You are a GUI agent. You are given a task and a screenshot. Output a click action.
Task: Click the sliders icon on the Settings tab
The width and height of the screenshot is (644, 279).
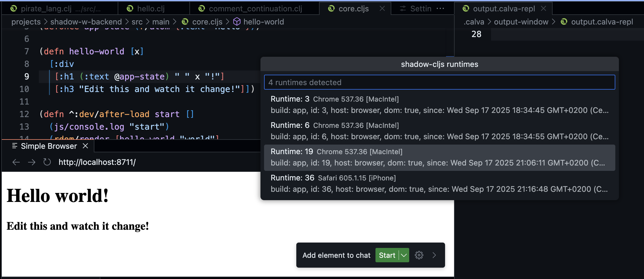click(403, 8)
